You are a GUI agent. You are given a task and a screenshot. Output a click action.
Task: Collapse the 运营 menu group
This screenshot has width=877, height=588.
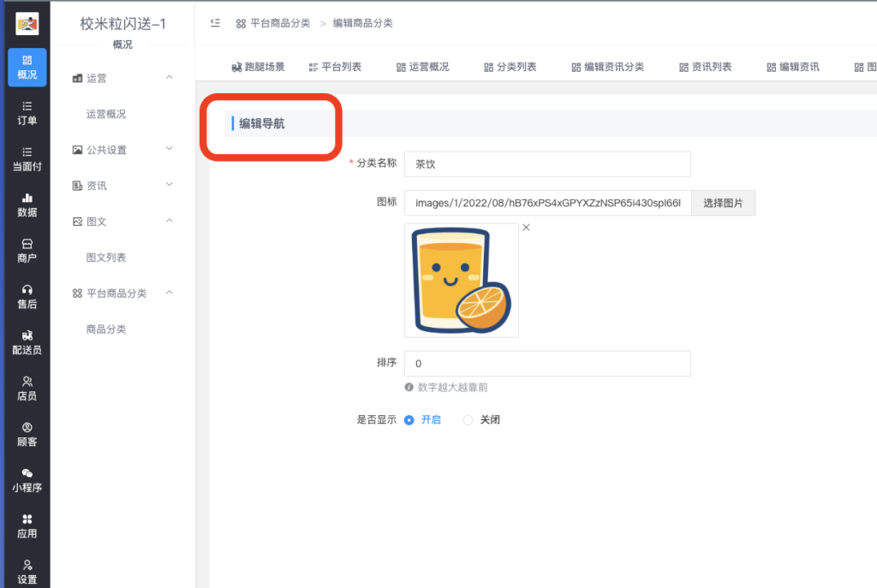click(x=98, y=79)
